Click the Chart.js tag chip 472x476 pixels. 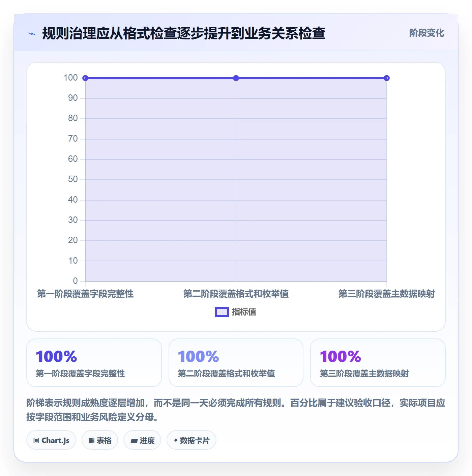coord(51,440)
